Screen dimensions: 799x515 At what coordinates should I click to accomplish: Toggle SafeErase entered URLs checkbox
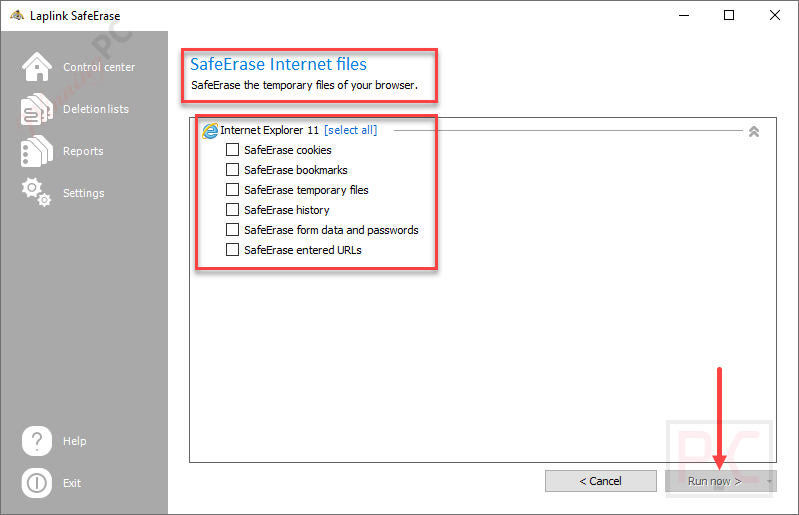click(232, 250)
